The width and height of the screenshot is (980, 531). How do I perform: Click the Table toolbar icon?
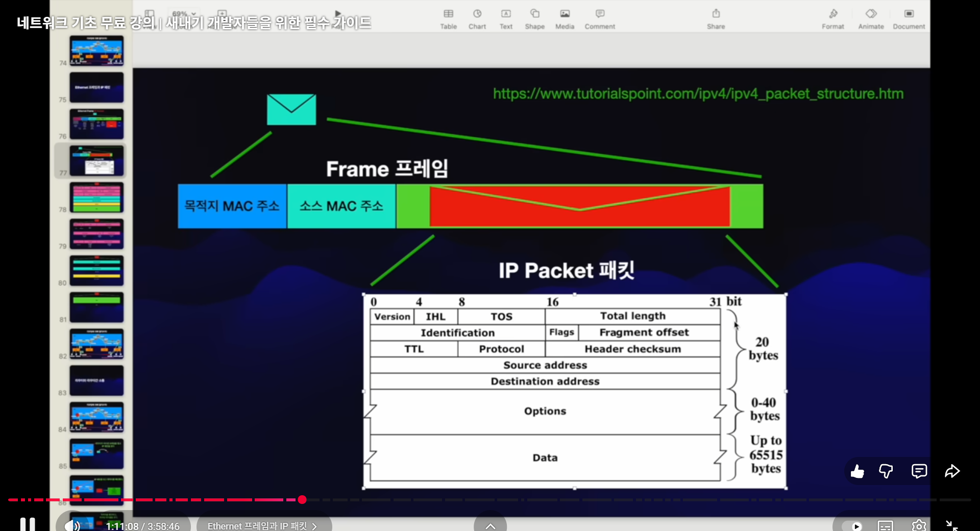[448, 18]
